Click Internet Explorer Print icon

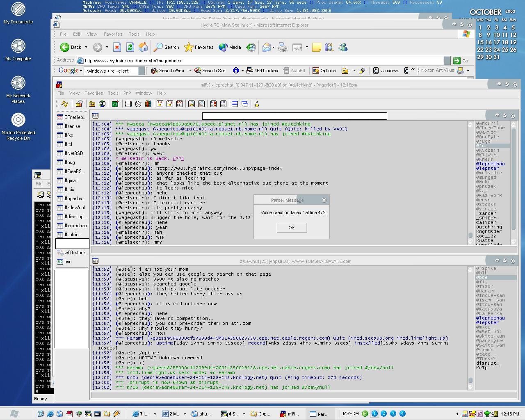[283, 47]
